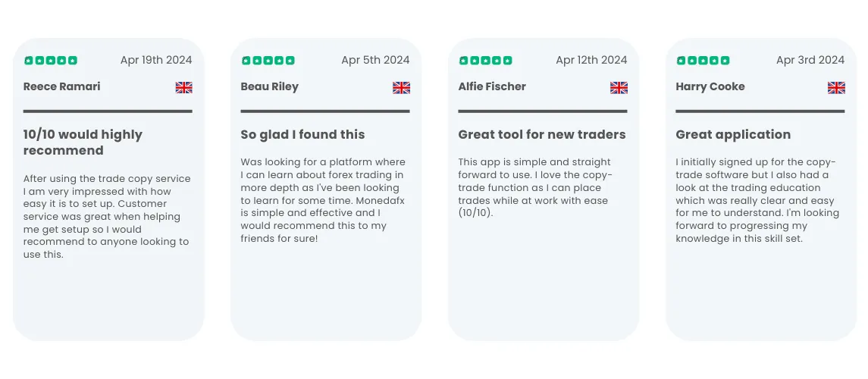
Task: Open the "10/10 would highly recommend" review title
Action: (x=83, y=143)
